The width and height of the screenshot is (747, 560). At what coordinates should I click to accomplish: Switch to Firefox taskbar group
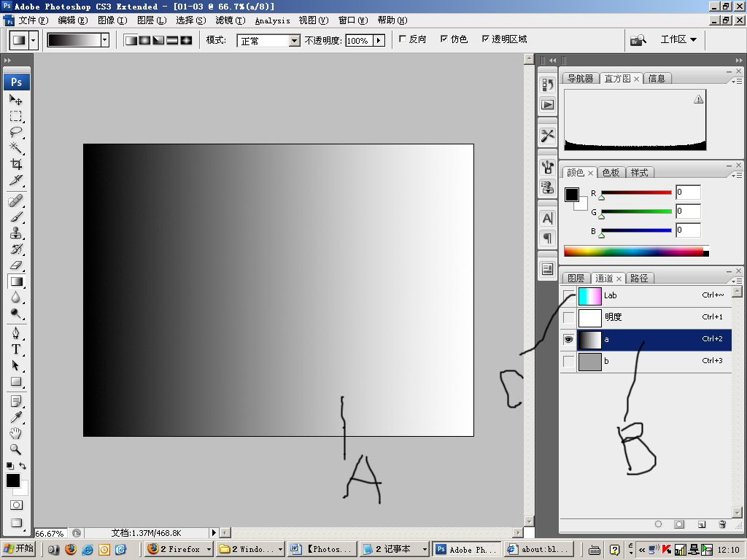click(179, 550)
